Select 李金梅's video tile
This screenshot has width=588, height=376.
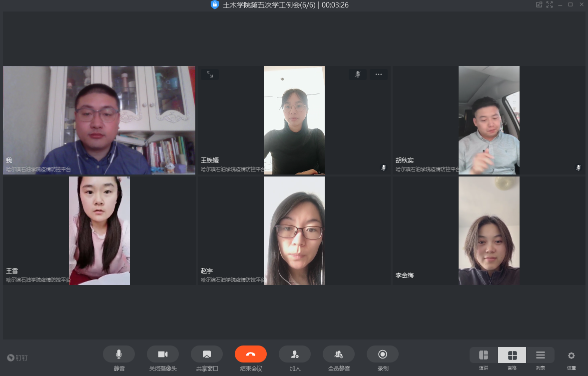pos(489,230)
